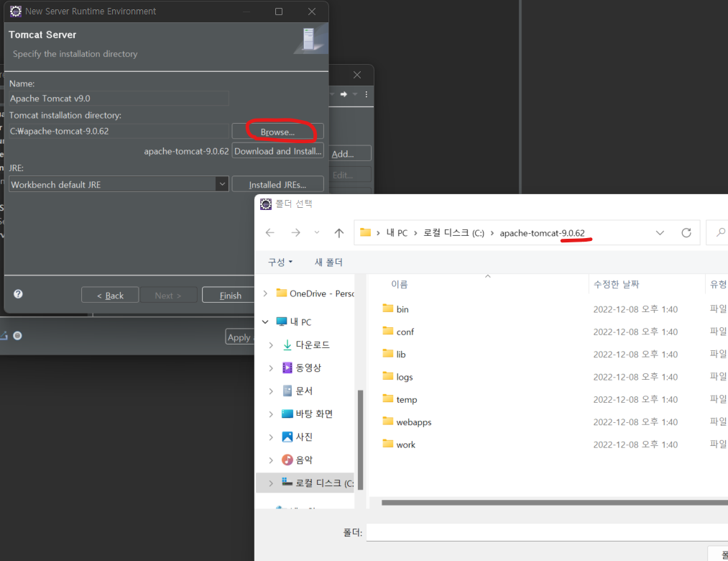
Task: Expand 사진 tree node
Action: coord(271,437)
